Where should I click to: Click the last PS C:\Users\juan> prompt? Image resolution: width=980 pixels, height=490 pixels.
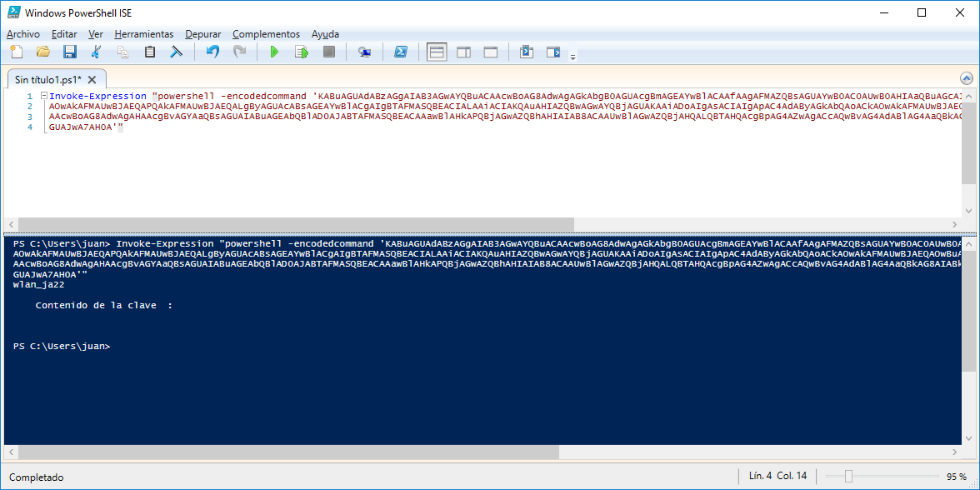click(x=62, y=347)
